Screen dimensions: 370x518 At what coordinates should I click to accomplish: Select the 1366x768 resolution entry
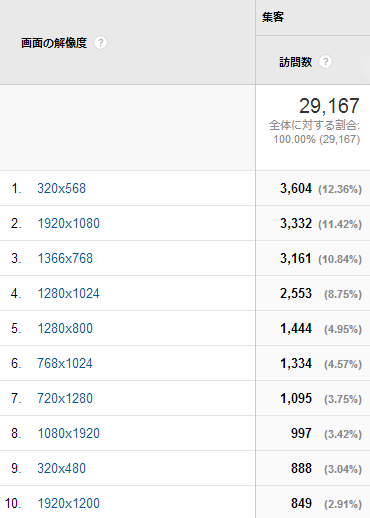click(x=65, y=258)
